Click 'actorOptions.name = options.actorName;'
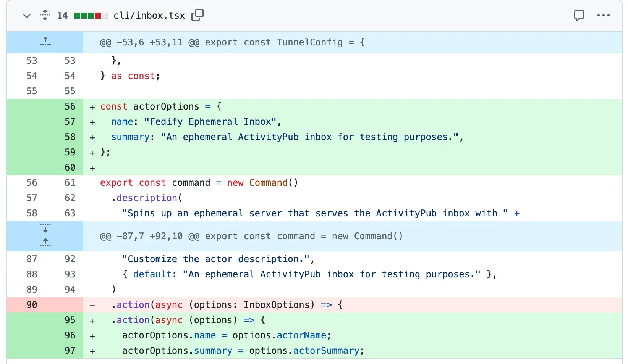Viewport: 628px width, 364px height. pyautogui.click(x=227, y=335)
